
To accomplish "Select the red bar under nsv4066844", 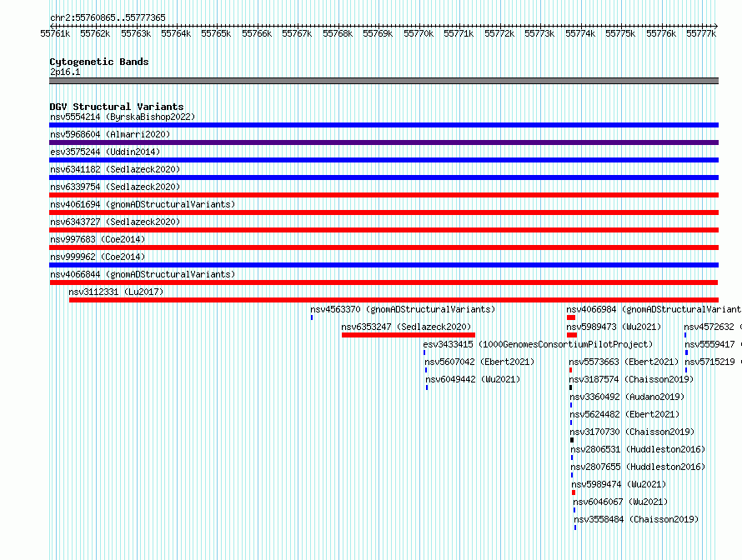I will pyautogui.click(x=384, y=282).
